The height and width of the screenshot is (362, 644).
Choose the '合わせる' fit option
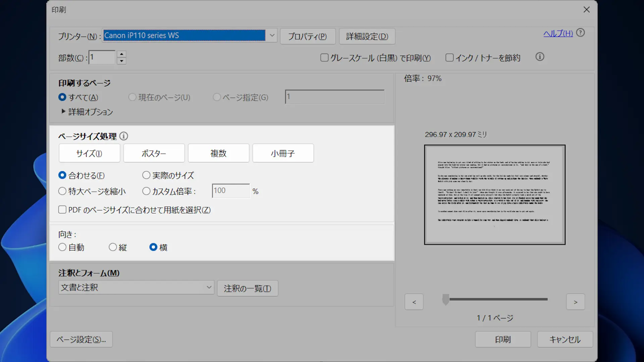[x=62, y=175]
